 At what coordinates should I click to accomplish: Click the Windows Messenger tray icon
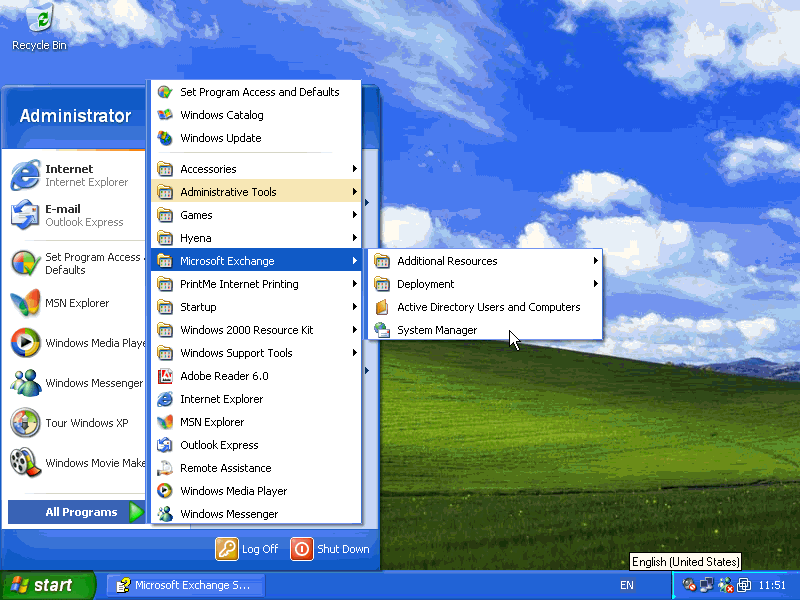(725, 585)
